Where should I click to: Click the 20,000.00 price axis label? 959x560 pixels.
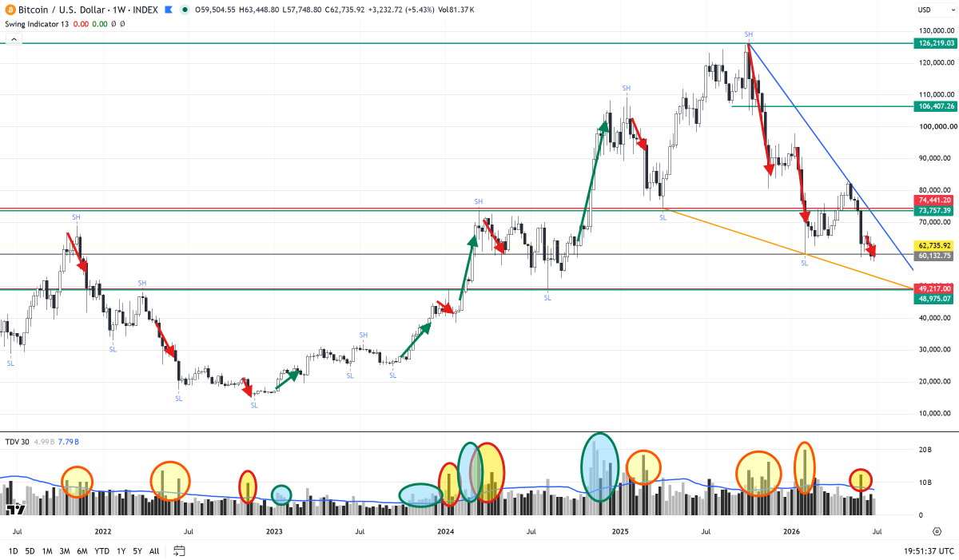(x=936, y=381)
